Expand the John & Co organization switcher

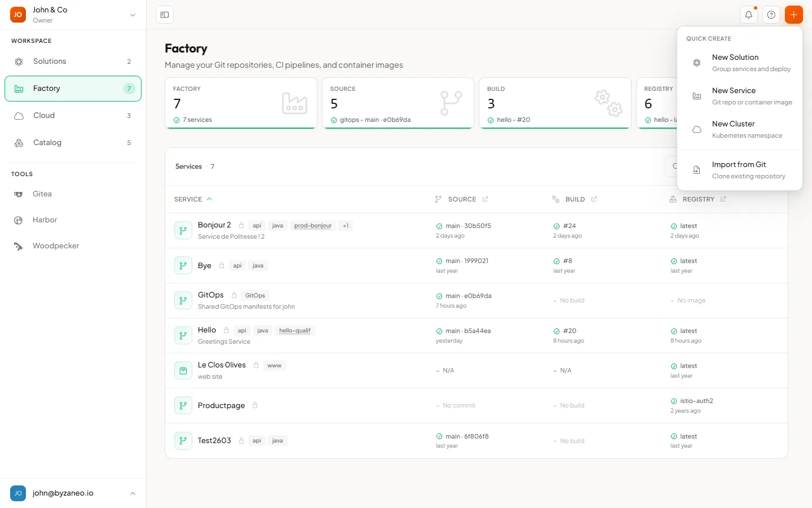coord(133,15)
